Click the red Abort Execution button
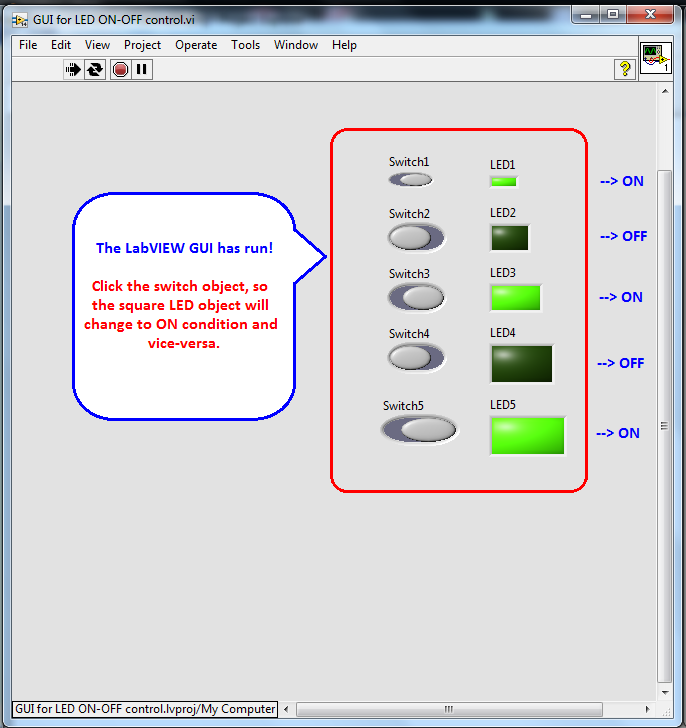This screenshot has height=728, width=686. click(x=120, y=70)
